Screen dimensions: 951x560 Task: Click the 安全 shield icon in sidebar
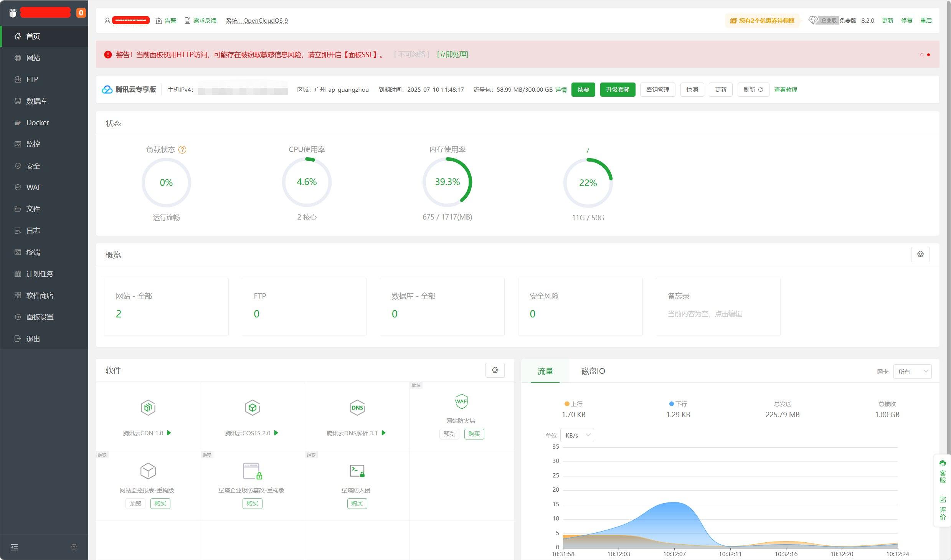(x=18, y=166)
